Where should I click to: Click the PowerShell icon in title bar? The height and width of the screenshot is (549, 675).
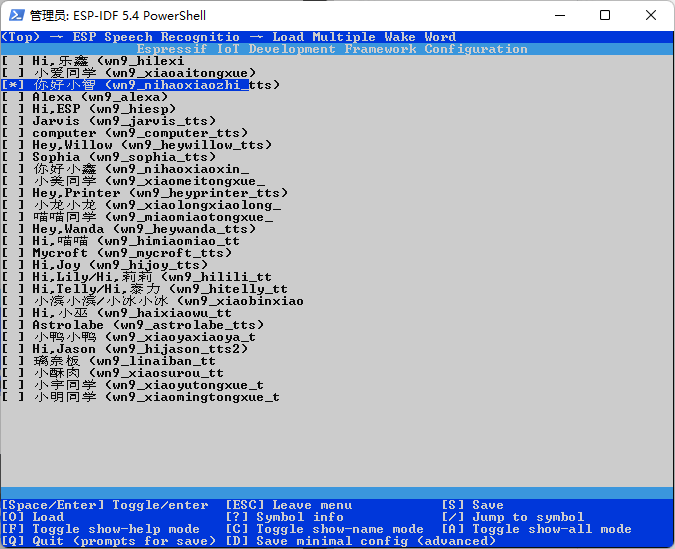click(x=16, y=15)
